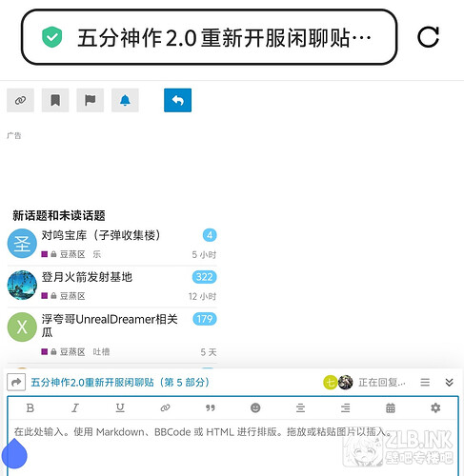Flag this topic with the flag icon
This screenshot has height=476, width=464.
[91, 100]
